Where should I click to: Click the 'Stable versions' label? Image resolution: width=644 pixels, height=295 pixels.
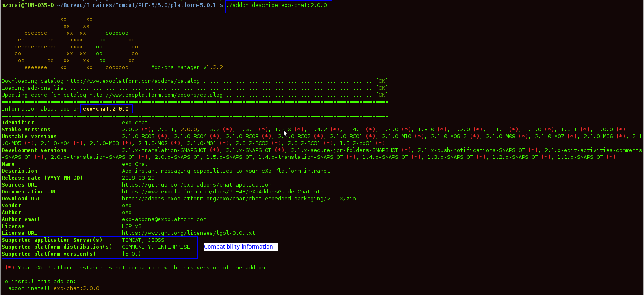(x=26, y=129)
